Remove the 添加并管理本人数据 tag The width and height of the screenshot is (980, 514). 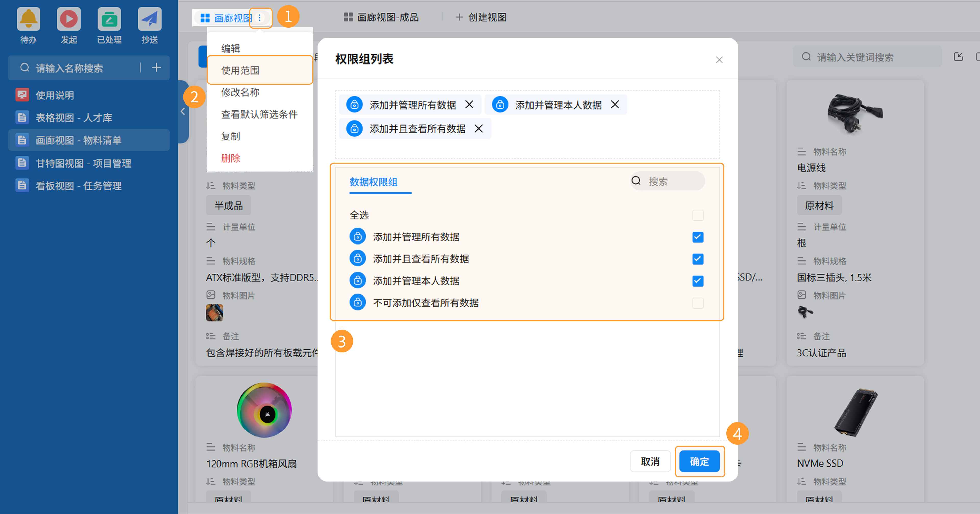point(615,105)
